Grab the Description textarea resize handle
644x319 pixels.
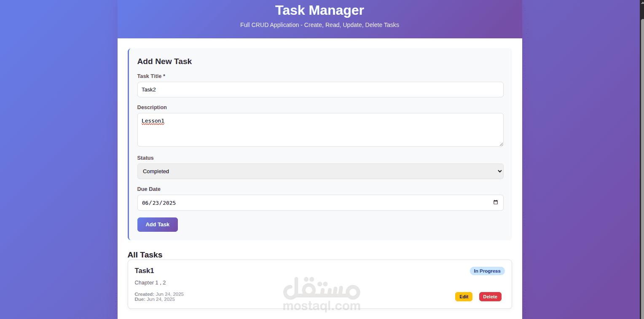pyautogui.click(x=501, y=144)
